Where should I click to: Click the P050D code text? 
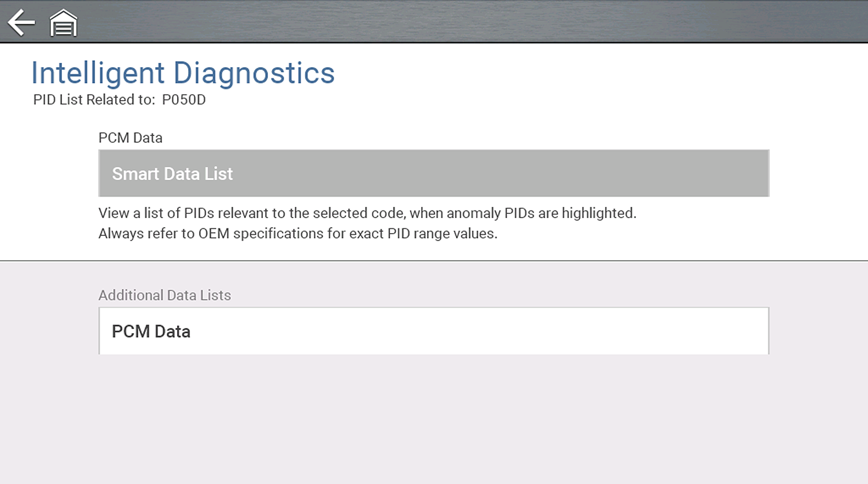pyautogui.click(x=184, y=100)
